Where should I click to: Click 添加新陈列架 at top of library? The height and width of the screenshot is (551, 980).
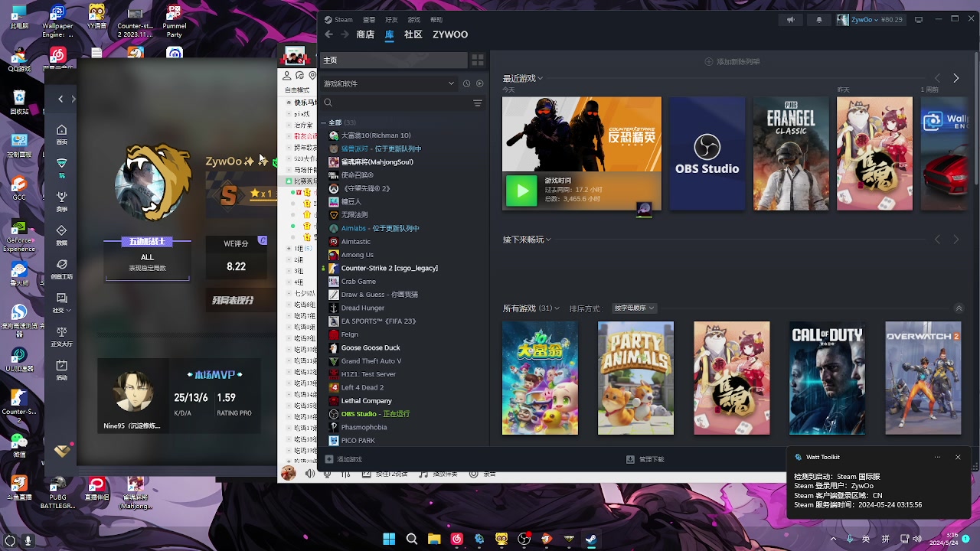[733, 61]
